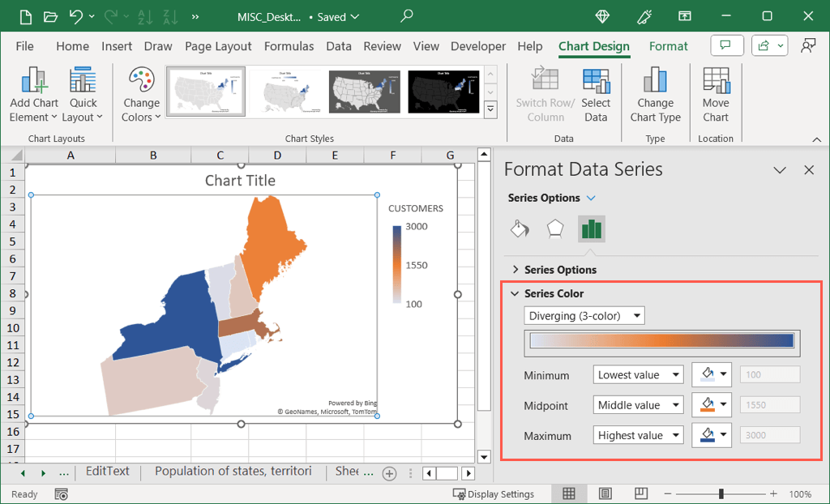Select the Effects pentagon icon

555,229
